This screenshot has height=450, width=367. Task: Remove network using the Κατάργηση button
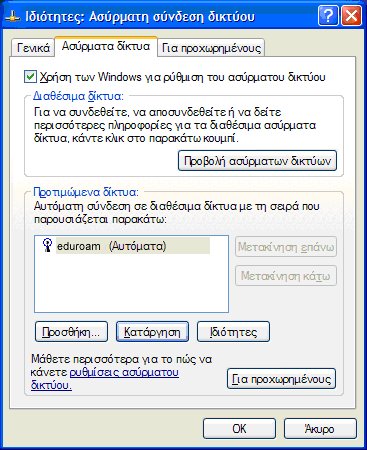coord(152,332)
